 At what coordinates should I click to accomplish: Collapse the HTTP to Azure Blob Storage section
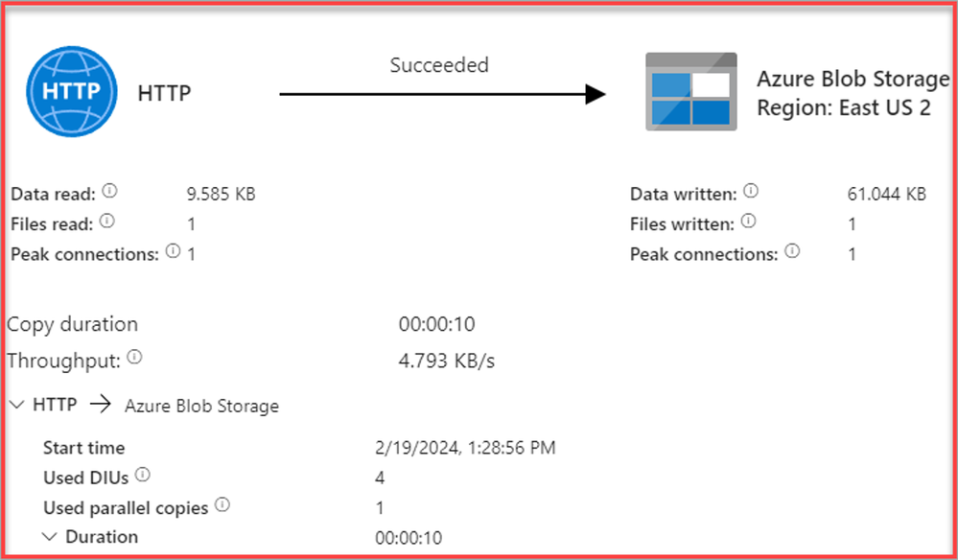(16, 406)
